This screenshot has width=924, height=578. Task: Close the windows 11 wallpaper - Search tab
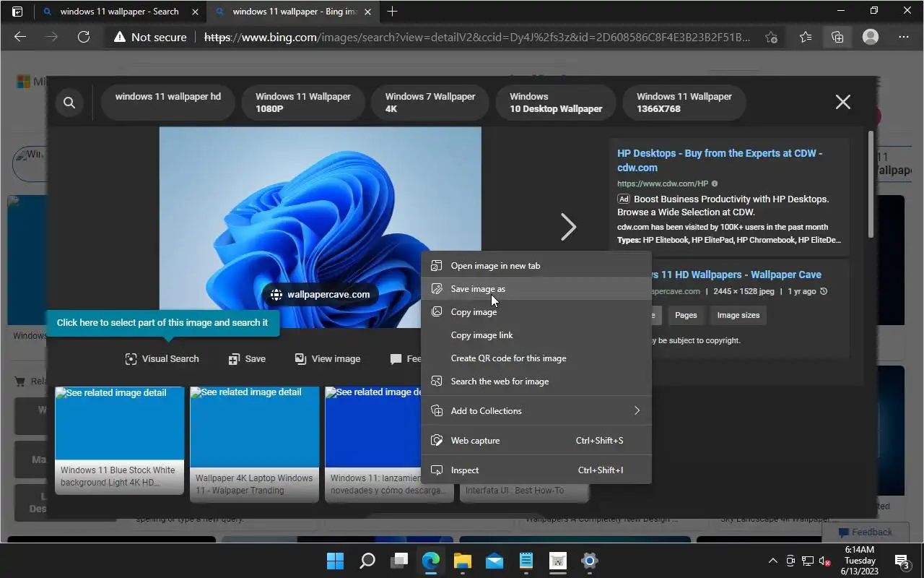[x=195, y=12]
